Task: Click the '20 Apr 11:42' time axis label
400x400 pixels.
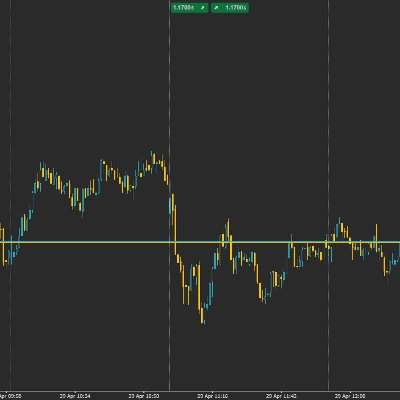Action: pyautogui.click(x=281, y=396)
